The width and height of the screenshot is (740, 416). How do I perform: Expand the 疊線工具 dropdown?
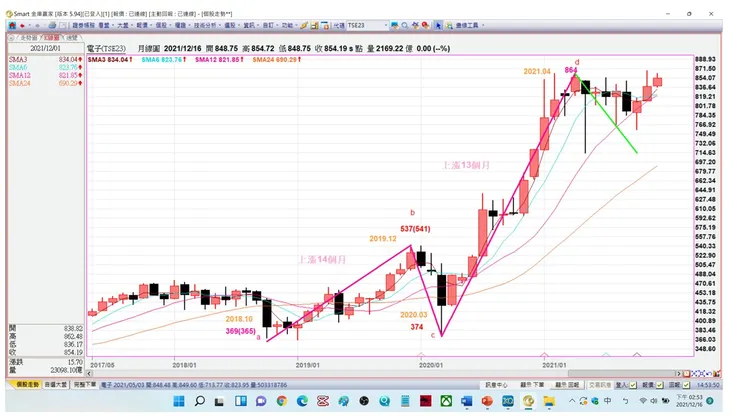(x=483, y=25)
